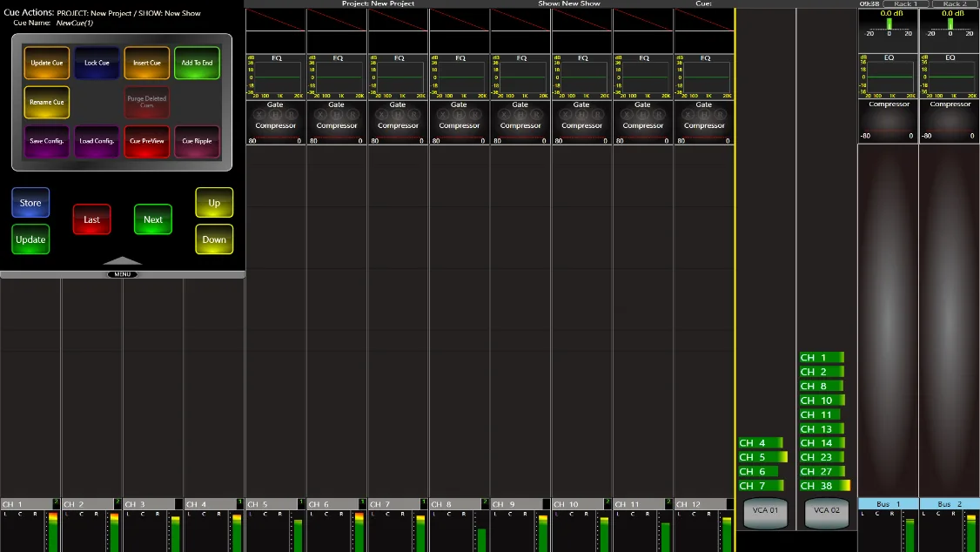The height and width of the screenshot is (552, 980).
Task: Click the green Update button
Action: pyautogui.click(x=30, y=239)
